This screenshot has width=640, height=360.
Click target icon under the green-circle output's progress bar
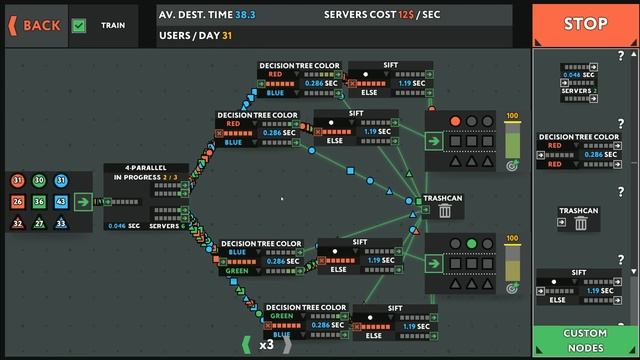tap(512, 288)
